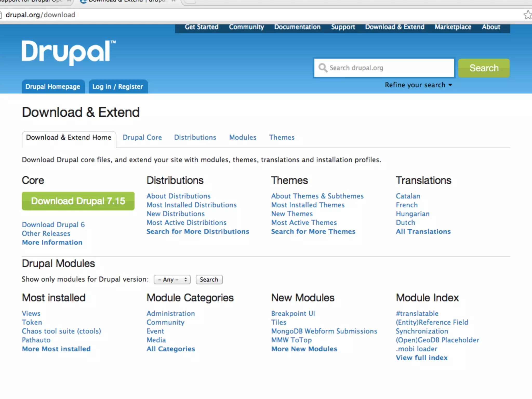Image resolution: width=532 pixels, height=399 pixels.
Task: Open the All Translations link
Action: coord(423,231)
